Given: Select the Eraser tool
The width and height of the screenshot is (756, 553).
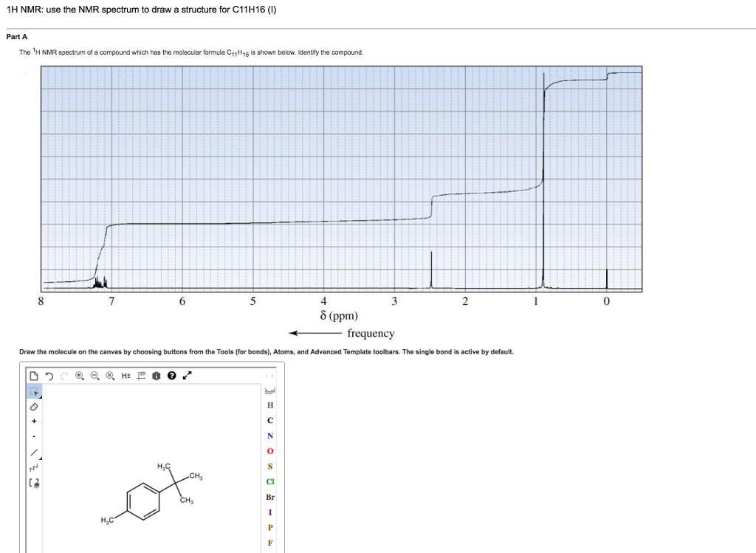Looking at the screenshot, I should pyautogui.click(x=34, y=407).
